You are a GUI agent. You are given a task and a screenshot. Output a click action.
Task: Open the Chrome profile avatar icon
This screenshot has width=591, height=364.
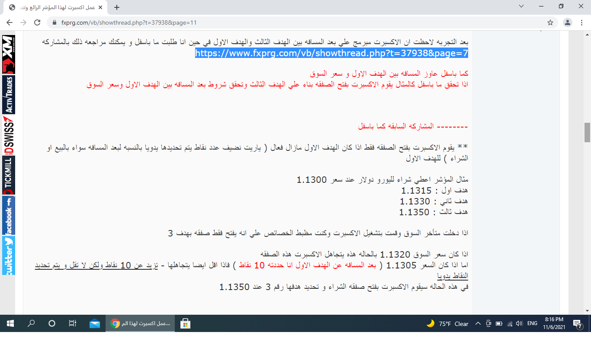click(568, 22)
